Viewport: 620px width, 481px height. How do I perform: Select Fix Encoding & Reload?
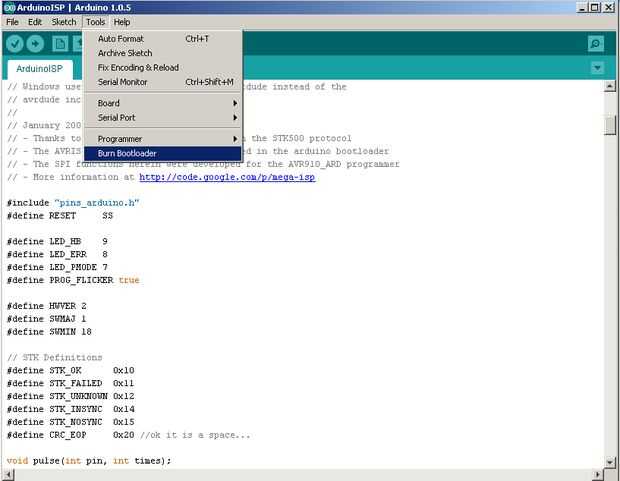coord(163,68)
